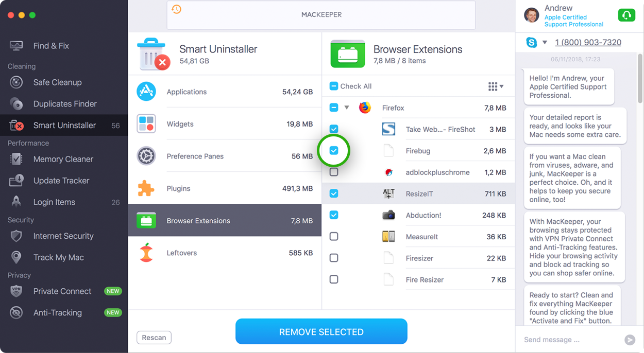Click the Login Items rocket icon

[16, 202]
